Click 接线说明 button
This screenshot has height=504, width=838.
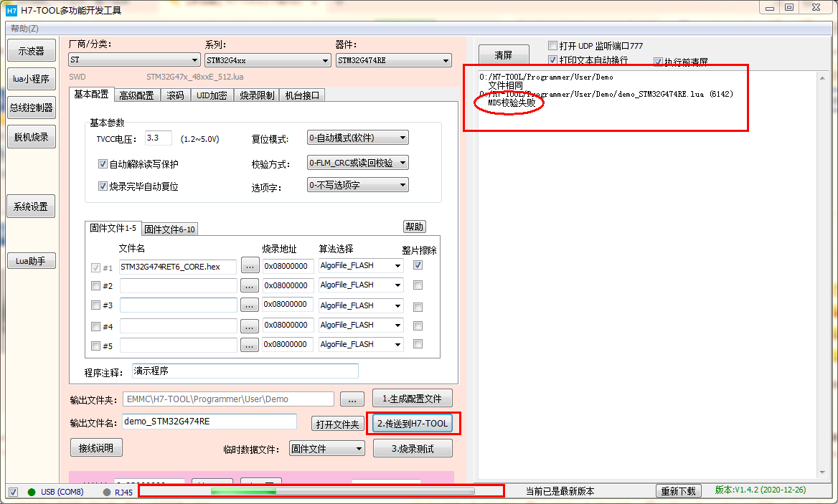point(96,448)
